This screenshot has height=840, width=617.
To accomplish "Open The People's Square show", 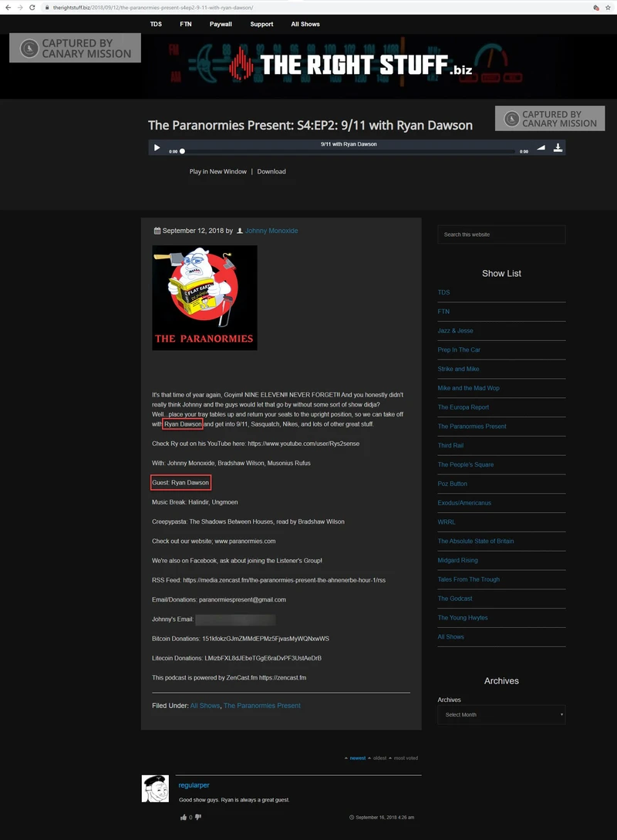I will point(465,464).
